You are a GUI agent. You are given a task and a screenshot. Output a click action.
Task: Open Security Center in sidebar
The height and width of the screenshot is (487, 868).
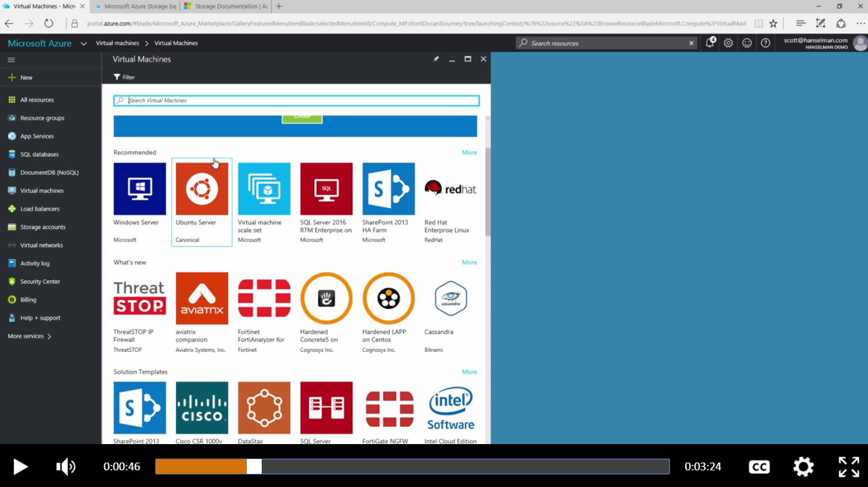click(x=40, y=281)
